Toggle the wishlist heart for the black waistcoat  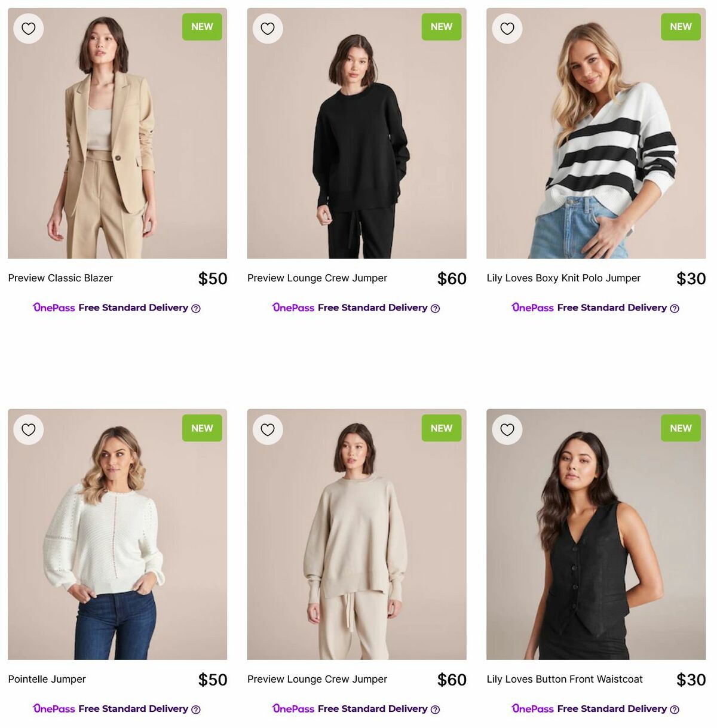coord(507,429)
